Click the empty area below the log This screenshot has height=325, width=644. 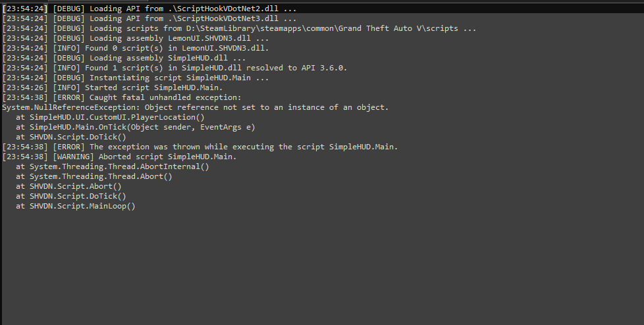coord(322,270)
